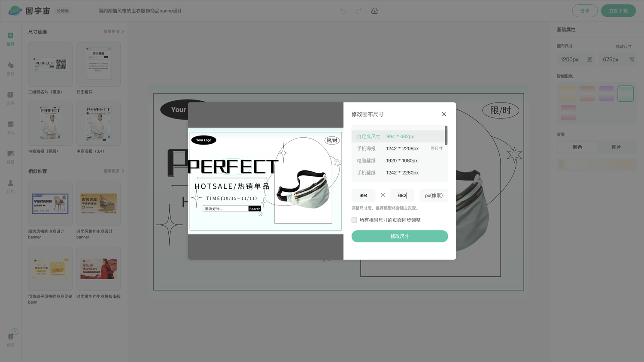Select the pink smart color swatch
The image size is (644, 362).
point(568,113)
